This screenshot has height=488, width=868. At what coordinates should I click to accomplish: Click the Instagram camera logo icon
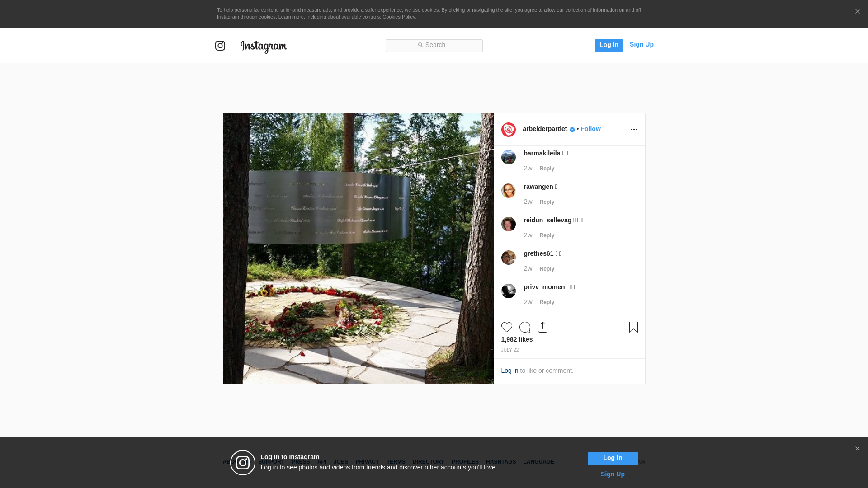coord(220,46)
